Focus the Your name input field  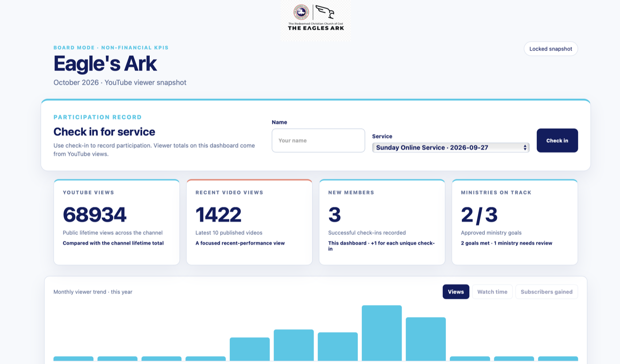(x=318, y=140)
